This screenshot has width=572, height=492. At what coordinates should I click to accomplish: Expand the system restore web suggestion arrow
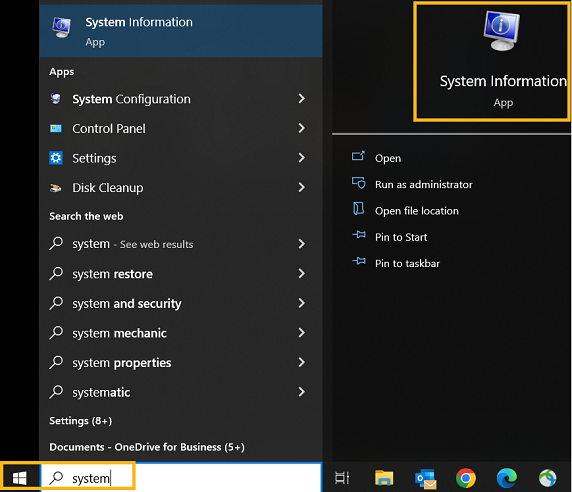pos(301,274)
